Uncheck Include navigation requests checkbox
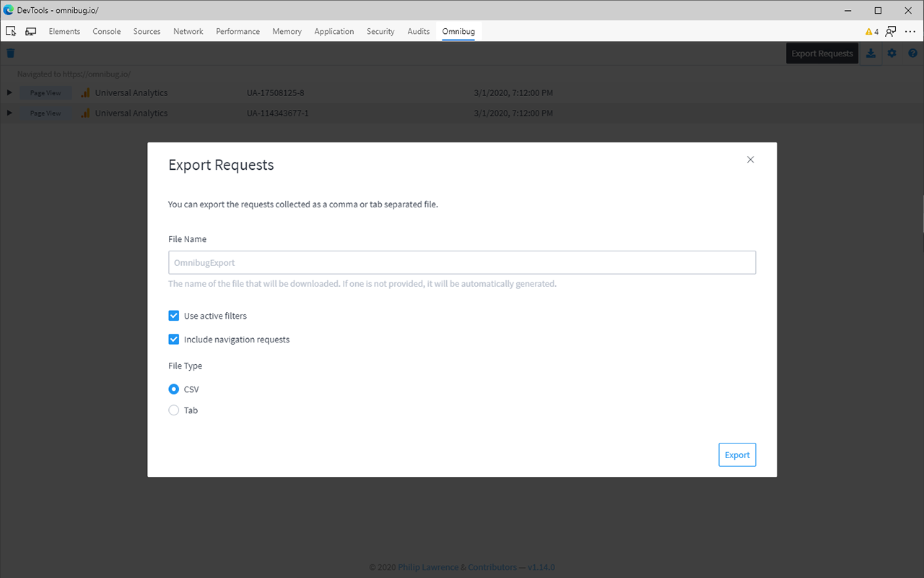The height and width of the screenshot is (578, 924). tap(173, 339)
